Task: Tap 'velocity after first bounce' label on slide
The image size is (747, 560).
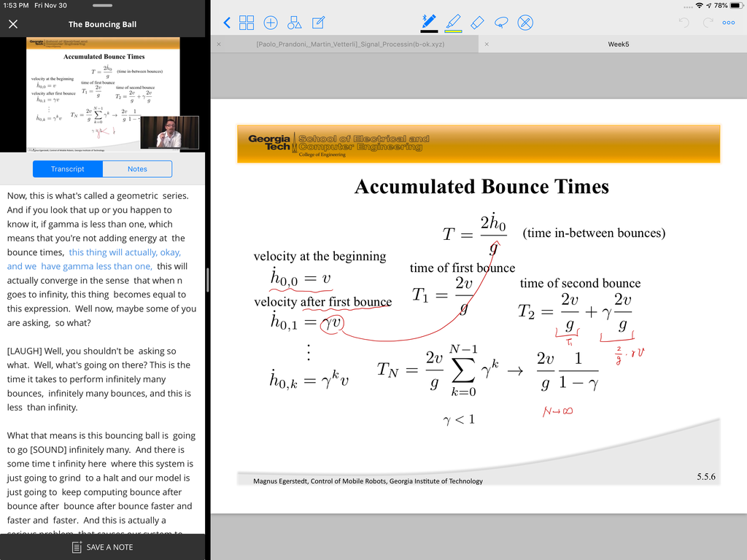Action: point(322,302)
